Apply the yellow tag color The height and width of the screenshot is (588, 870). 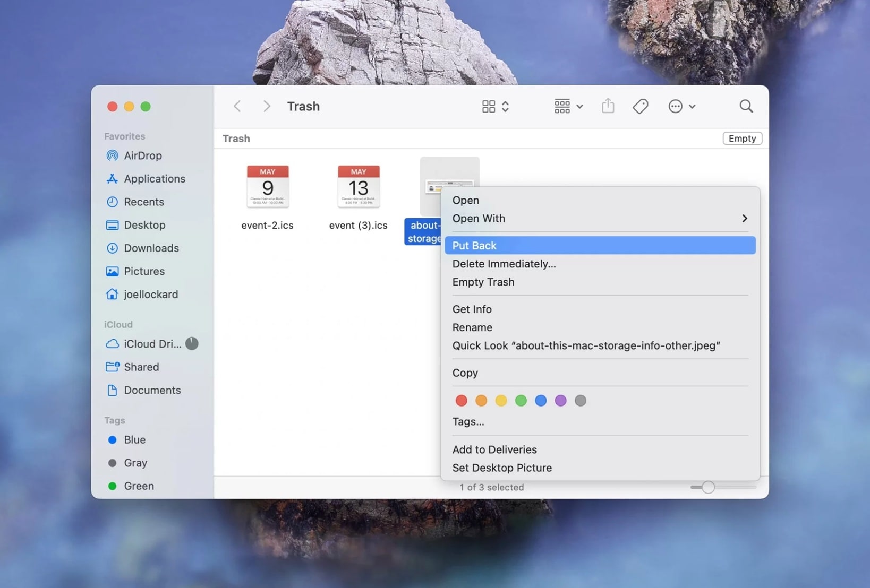501,400
